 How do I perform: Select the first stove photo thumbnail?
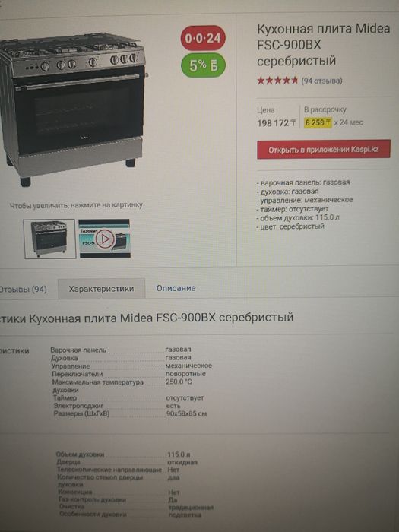tap(49, 239)
